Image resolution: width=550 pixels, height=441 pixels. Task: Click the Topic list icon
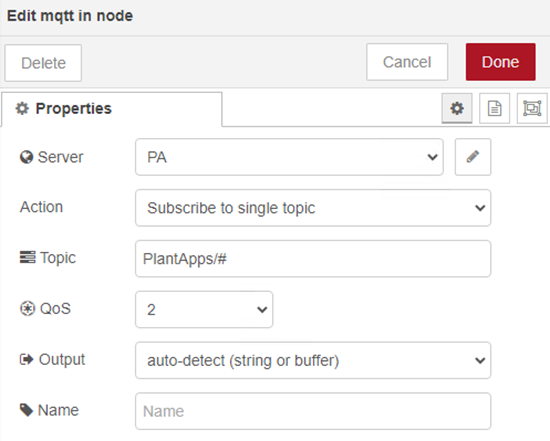(27, 258)
